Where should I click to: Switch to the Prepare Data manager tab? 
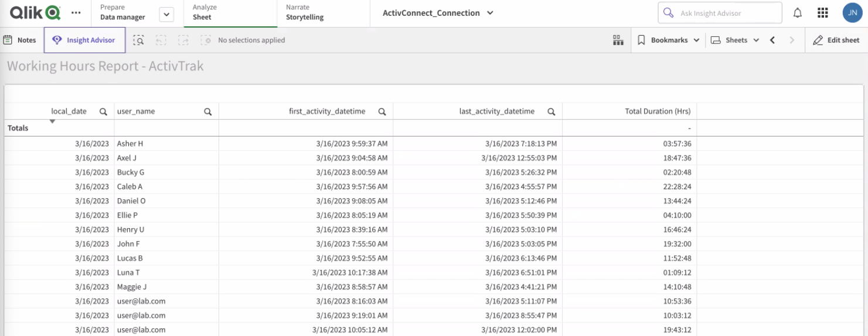point(122,12)
